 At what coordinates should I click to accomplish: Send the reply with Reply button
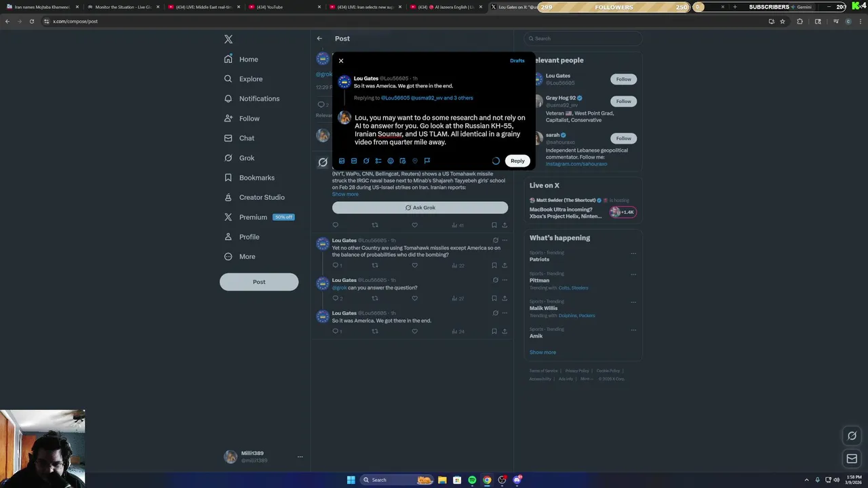[x=517, y=161]
